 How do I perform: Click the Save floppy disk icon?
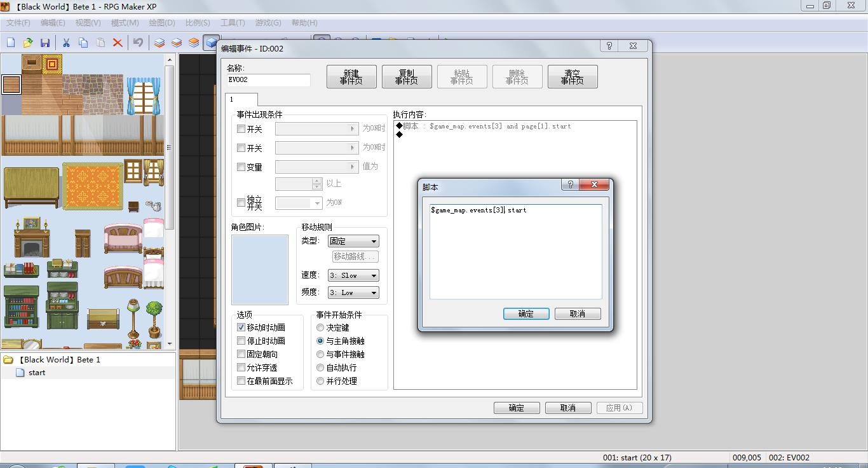coord(45,43)
